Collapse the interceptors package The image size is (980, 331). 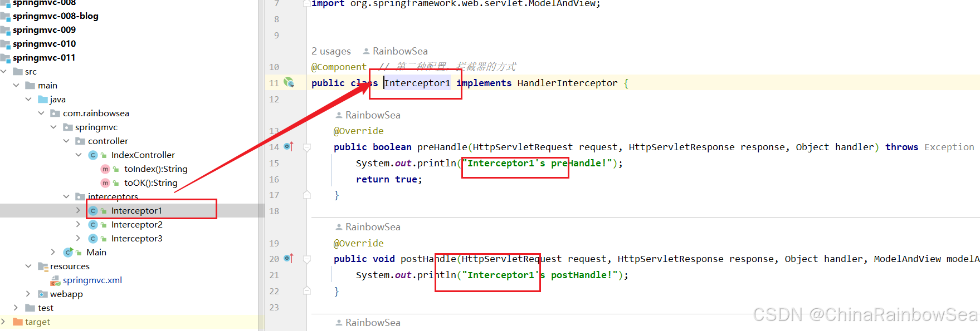(66, 196)
